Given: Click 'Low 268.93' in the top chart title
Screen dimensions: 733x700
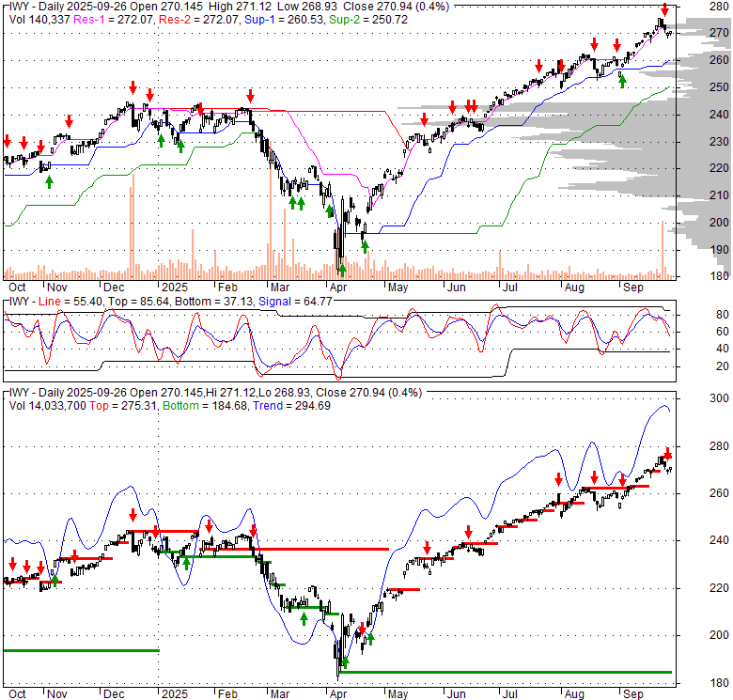Looking at the screenshot, I should [x=306, y=7].
